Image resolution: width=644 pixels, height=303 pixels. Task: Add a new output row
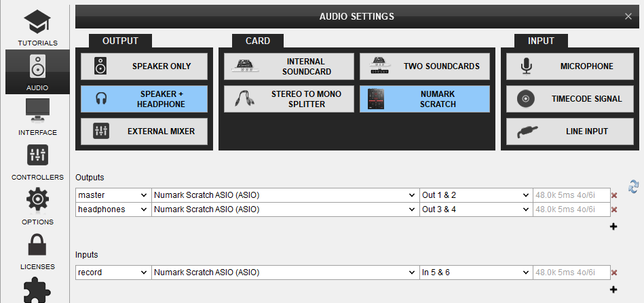(613, 226)
